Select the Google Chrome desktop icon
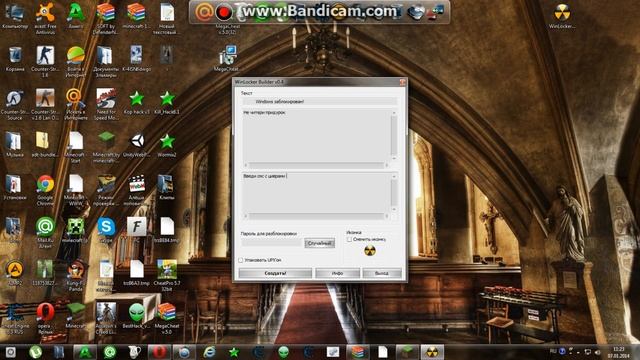Screen dimensions: 640x360 tap(45, 190)
